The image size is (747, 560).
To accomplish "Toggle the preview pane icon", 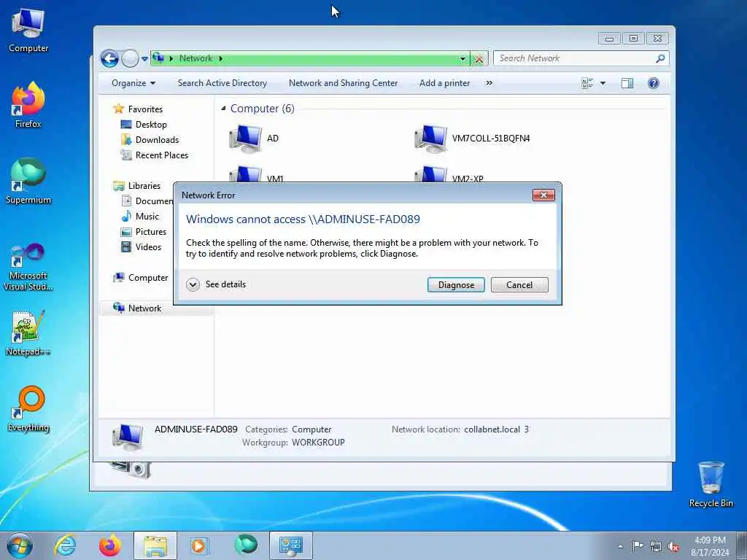I will click(627, 83).
